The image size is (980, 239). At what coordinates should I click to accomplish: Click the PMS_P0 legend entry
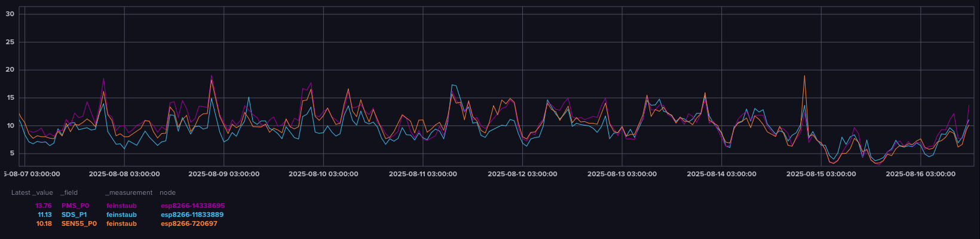[75, 206]
